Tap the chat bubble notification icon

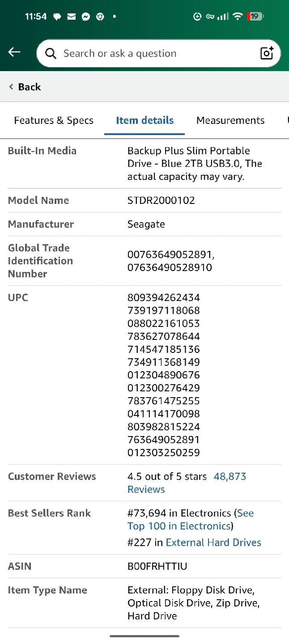57,17
